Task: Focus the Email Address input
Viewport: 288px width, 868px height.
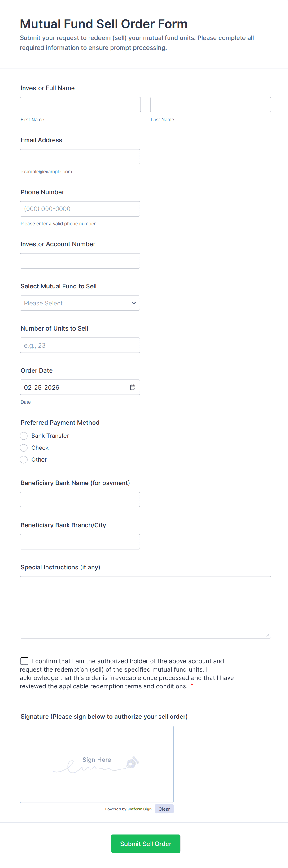Action: [80, 157]
